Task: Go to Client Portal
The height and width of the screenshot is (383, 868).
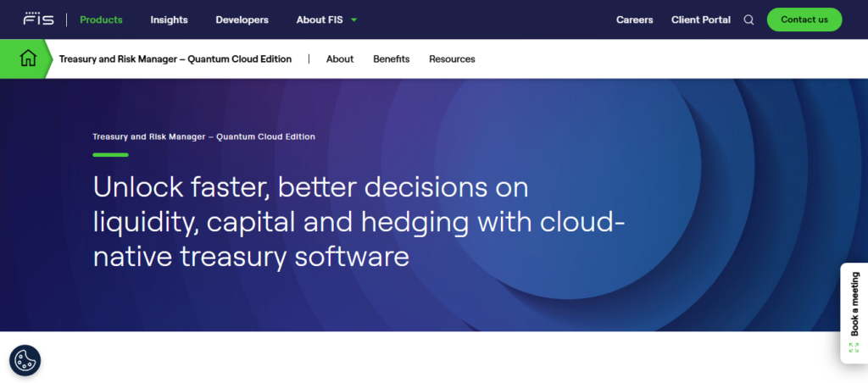Action: [x=700, y=19]
